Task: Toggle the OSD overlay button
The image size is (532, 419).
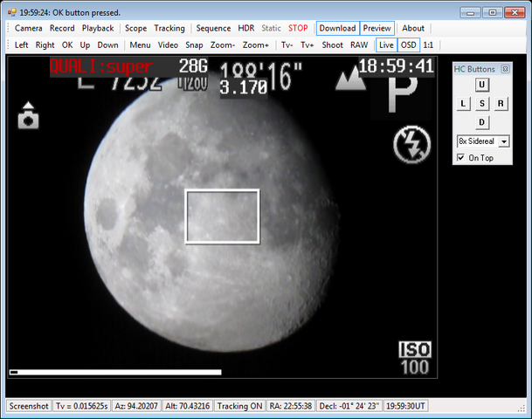Action: [409, 45]
